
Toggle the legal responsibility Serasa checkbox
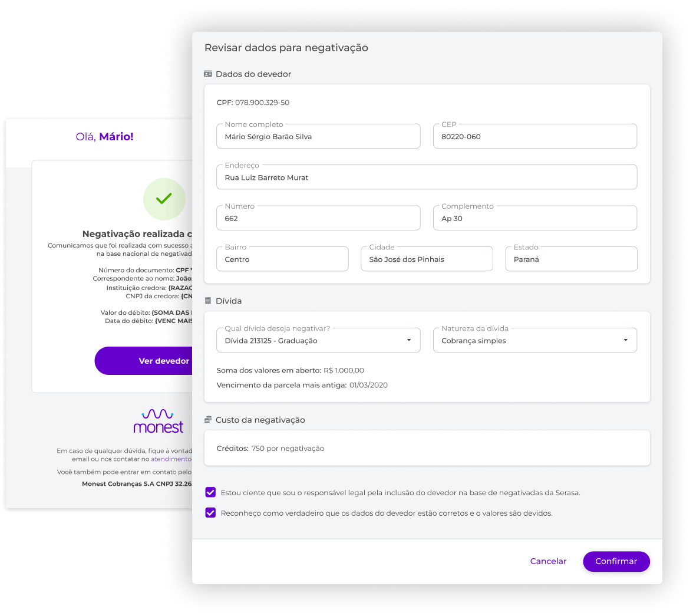(210, 492)
